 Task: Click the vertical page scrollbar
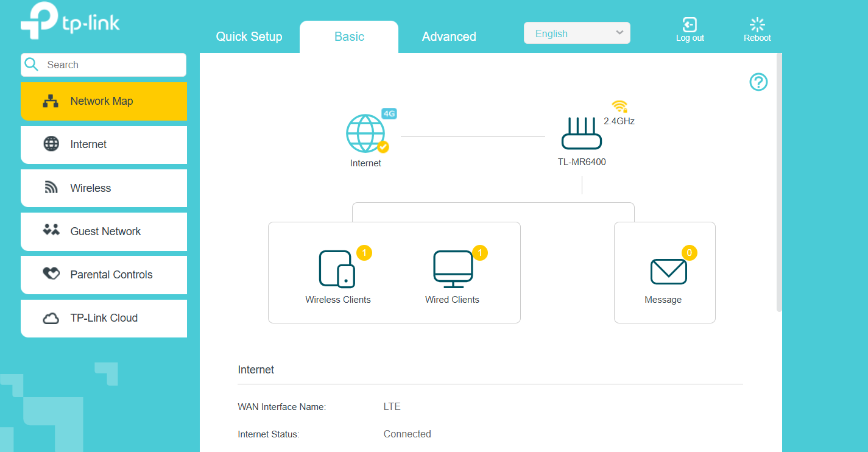pos(779,183)
